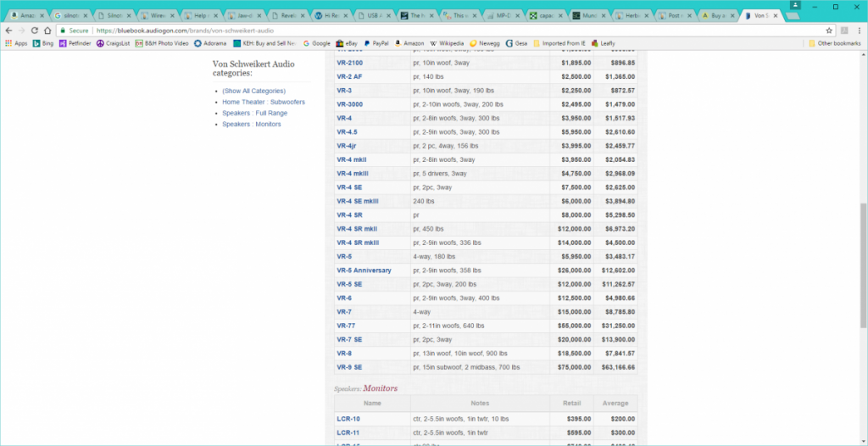Open the VR-4 SR mkIII listing
This screenshot has width=868, height=446.
point(358,243)
